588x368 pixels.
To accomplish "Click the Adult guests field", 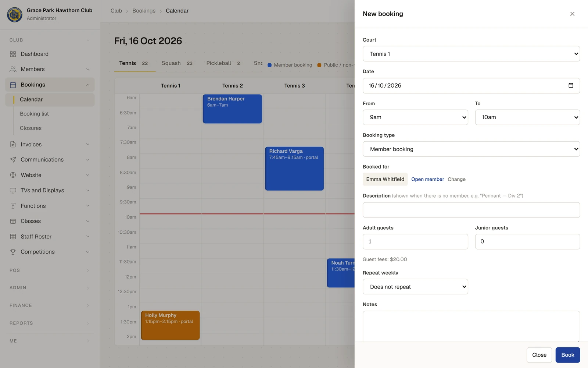I will point(415,241).
